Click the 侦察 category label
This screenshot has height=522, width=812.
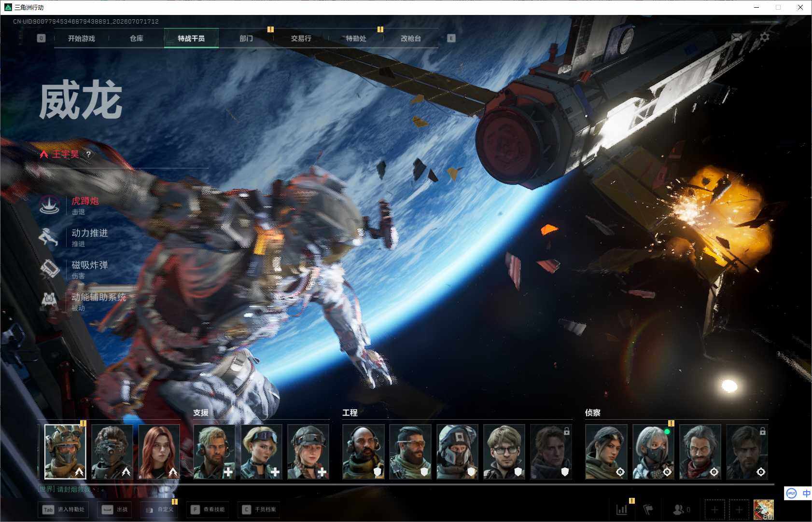click(x=593, y=413)
